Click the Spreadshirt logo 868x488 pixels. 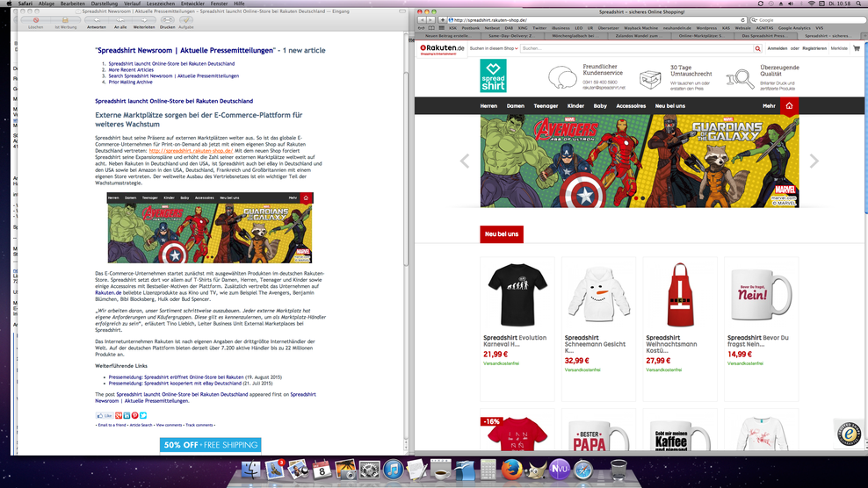coord(493,75)
